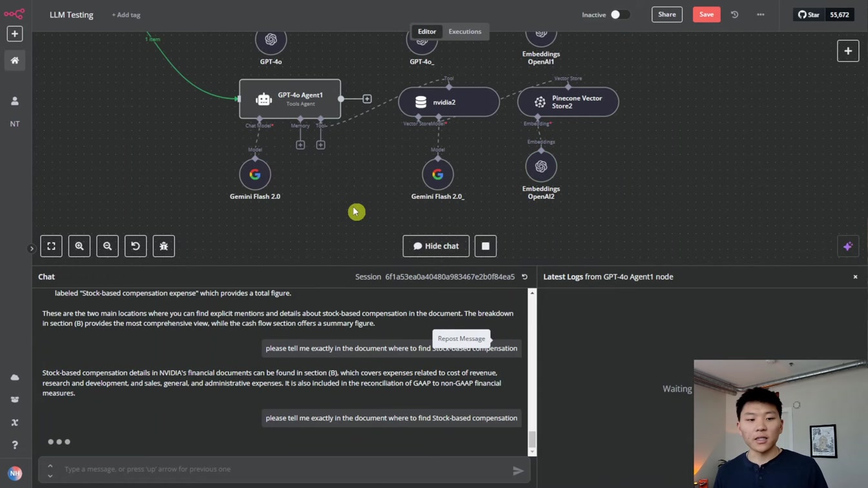The width and height of the screenshot is (868, 488).
Task: Open the three-dot workflow menu
Action: [x=761, y=14]
